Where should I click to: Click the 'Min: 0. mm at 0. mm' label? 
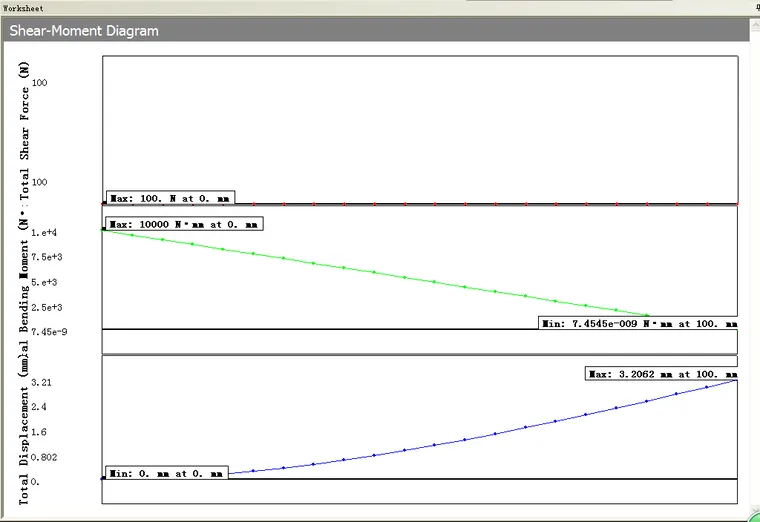(167, 473)
